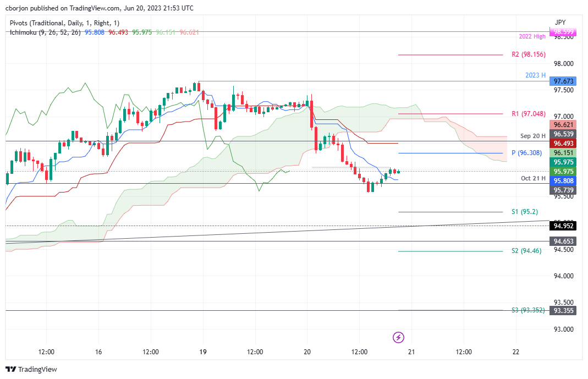
Task: Click the blue 97.673 price tag
Action: pyautogui.click(x=564, y=81)
